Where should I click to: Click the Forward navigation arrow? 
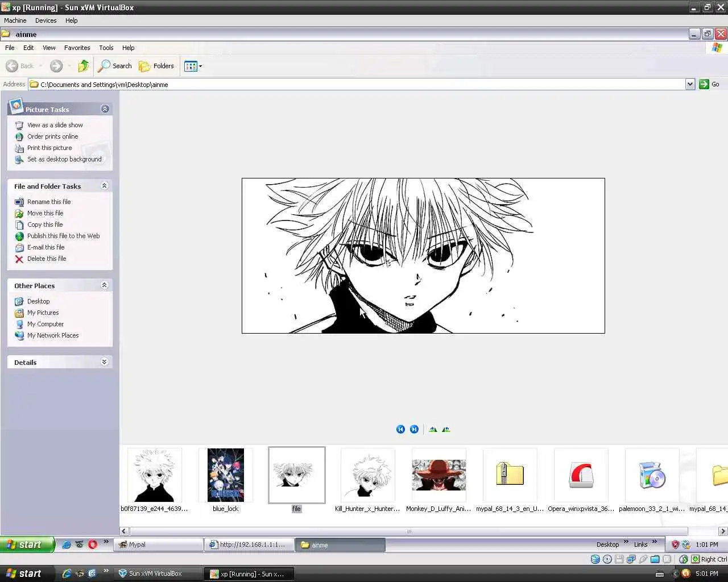click(56, 66)
